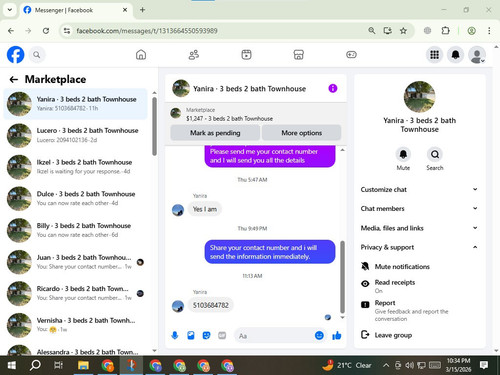Image resolution: width=500 pixels, height=375 pixels.
Task: Open Ricardo conversation in list
Action: (x=75, y=293)
